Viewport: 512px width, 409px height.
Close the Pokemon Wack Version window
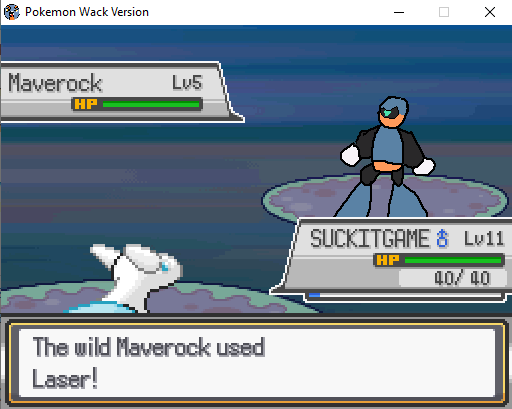point(490,12)
